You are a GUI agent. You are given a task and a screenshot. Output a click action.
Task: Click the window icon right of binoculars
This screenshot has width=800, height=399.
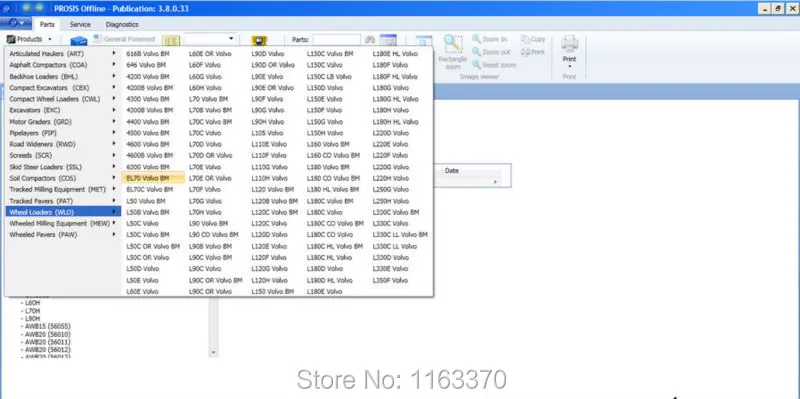388,40
